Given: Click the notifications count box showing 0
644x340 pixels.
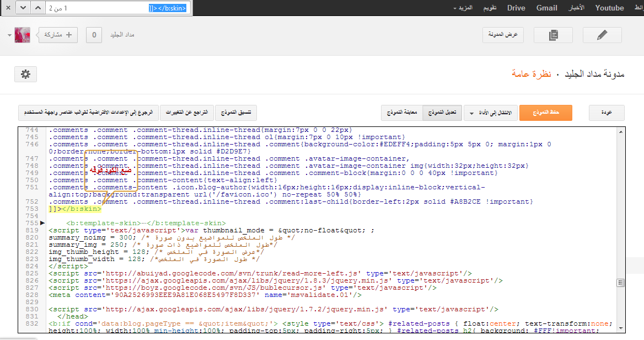Looking at the screenshot, I should point(94,35).
